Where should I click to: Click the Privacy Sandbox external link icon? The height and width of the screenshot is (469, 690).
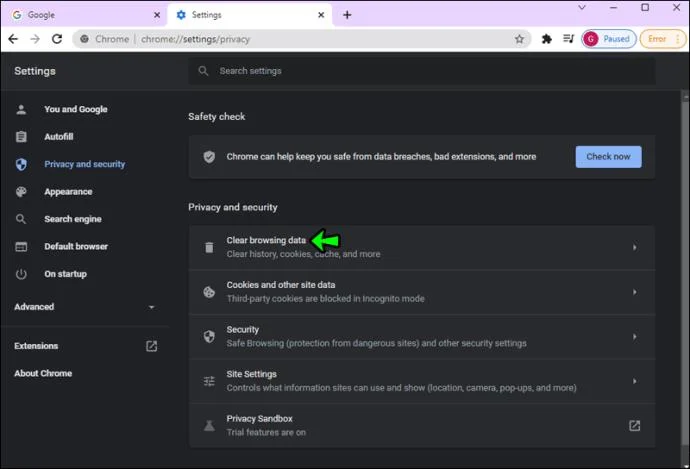(x=635, y=425)
